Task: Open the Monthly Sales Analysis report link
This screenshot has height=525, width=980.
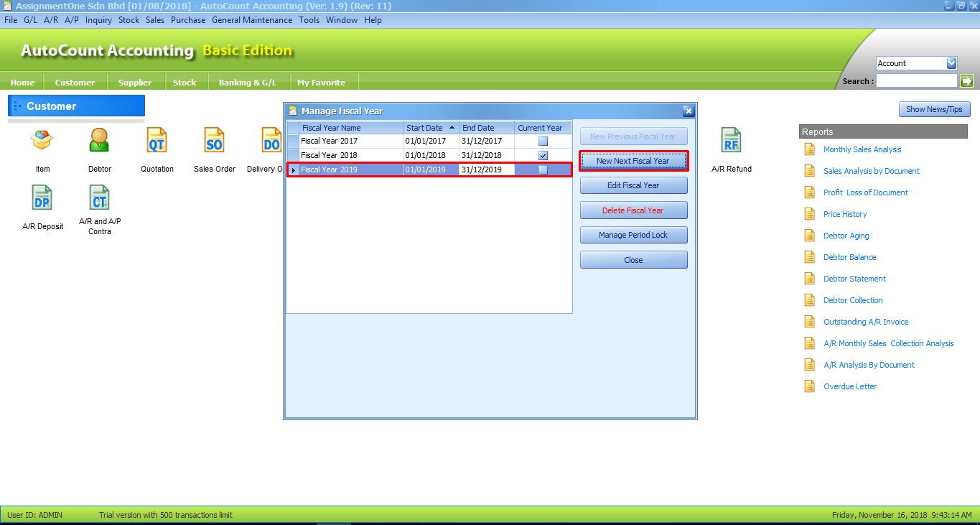Action: click(x=862, y=149)
